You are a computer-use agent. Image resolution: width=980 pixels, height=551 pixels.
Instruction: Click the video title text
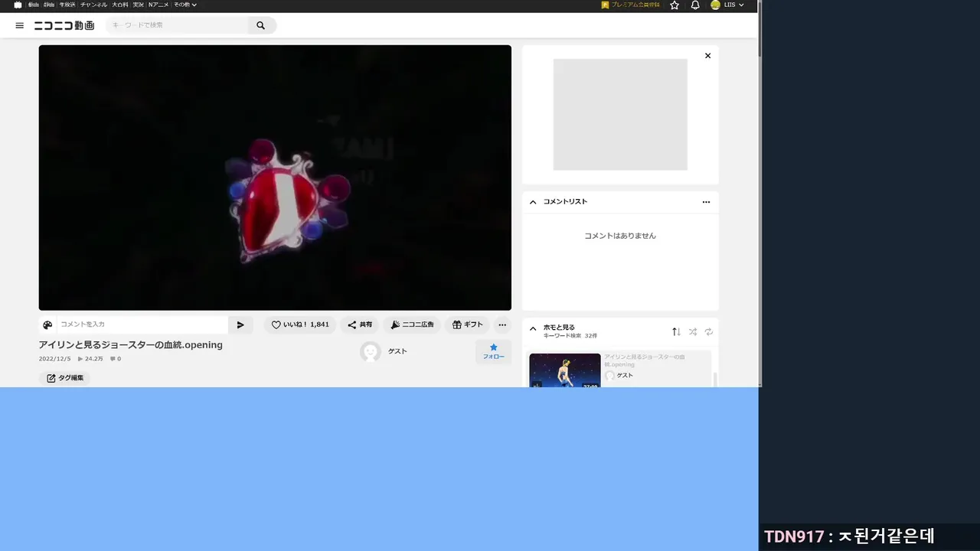131,345
